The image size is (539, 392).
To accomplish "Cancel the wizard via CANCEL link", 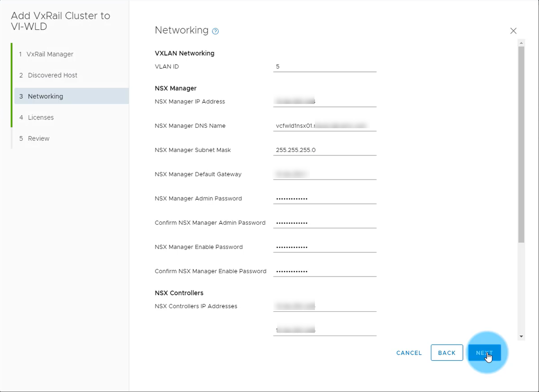I will 409,353.
